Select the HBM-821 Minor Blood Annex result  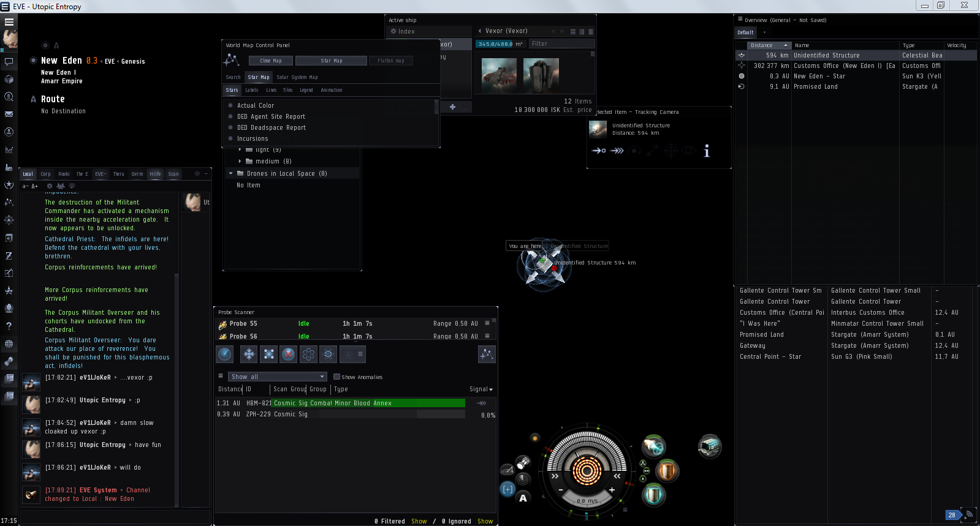click(355, 403)
